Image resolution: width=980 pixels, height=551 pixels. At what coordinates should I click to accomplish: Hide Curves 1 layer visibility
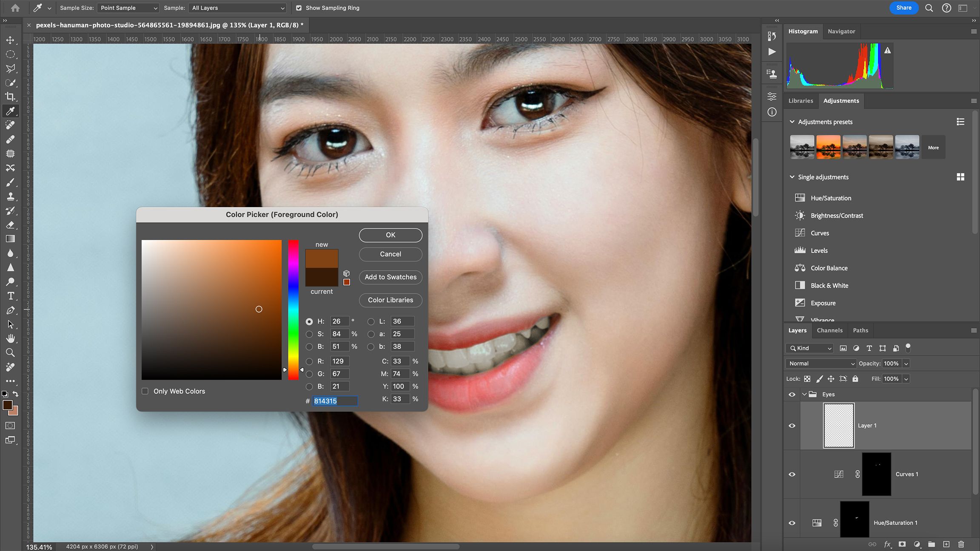pyautogui.click(x=792, y=474)
